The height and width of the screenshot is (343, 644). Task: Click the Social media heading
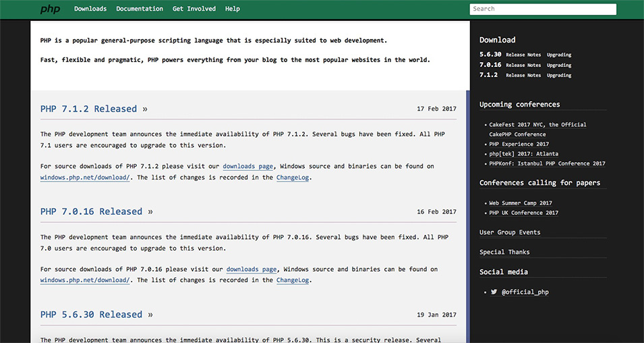point(504,272)
